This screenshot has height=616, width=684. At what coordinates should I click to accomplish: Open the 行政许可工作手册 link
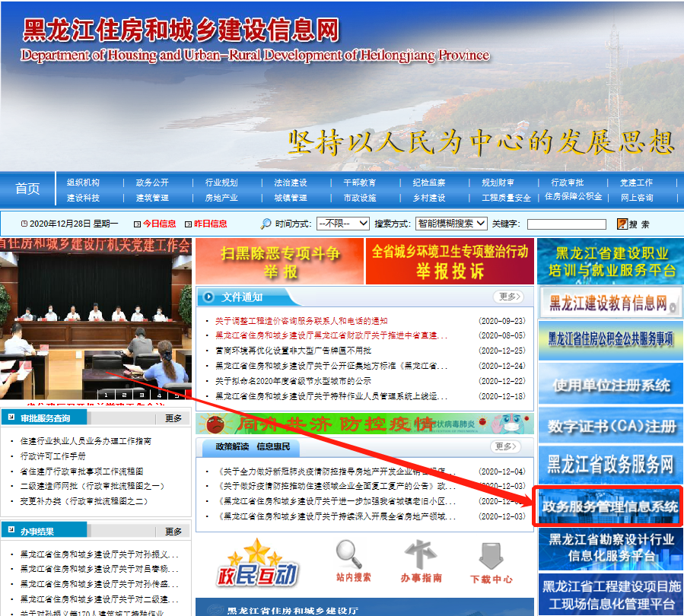click(x=53, y=456)
